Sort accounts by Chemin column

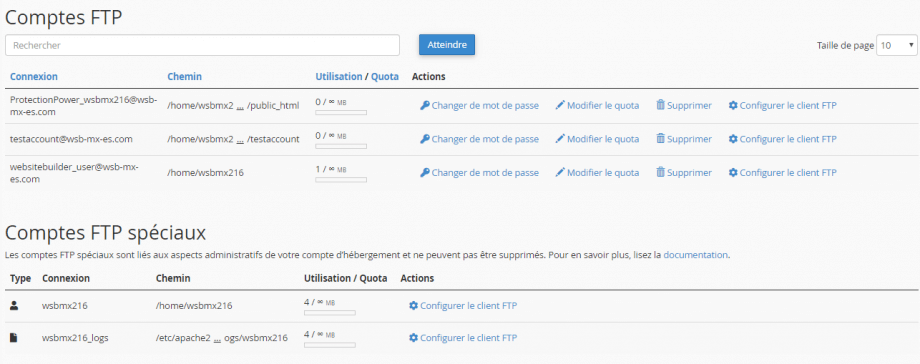(184, 76)
